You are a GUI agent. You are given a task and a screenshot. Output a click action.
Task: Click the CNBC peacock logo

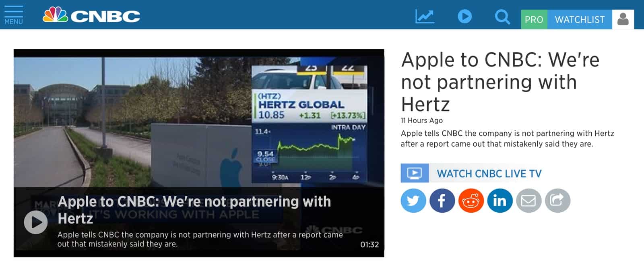click(91, 15)
